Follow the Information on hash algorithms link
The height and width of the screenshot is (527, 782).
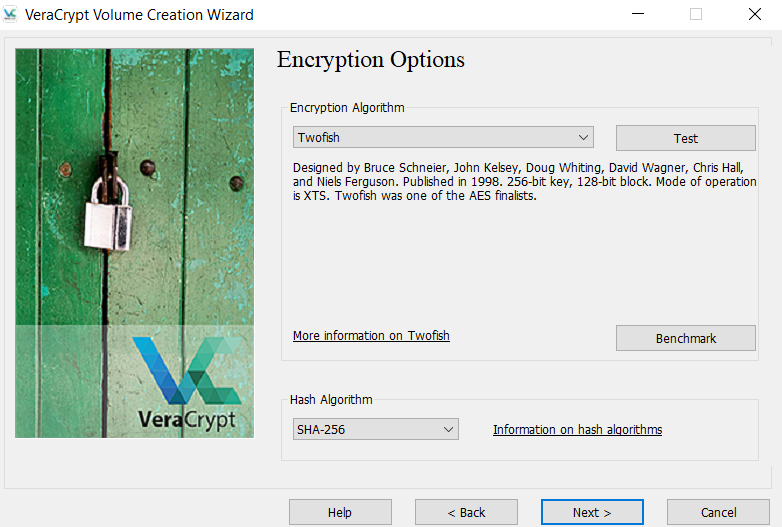pyautogui.click(x=578, y=429)
